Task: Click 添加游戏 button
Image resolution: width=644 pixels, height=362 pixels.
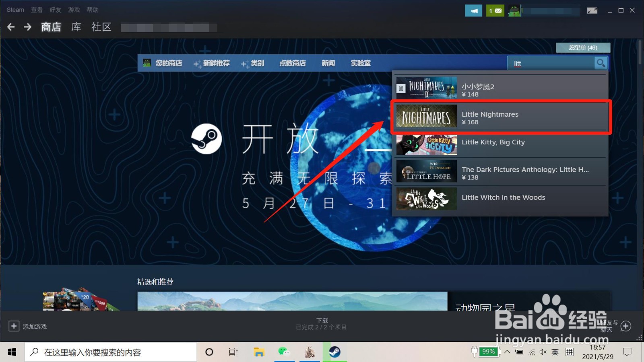Action: (28, 326)
